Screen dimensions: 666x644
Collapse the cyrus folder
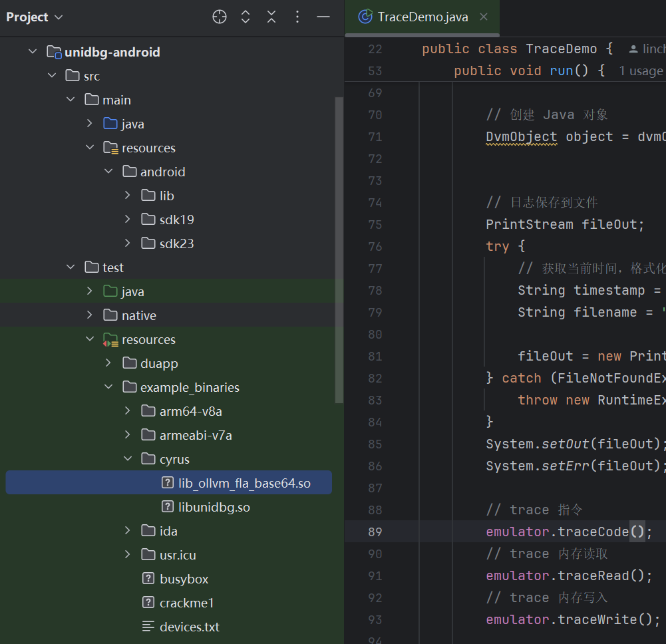[128, 459]
